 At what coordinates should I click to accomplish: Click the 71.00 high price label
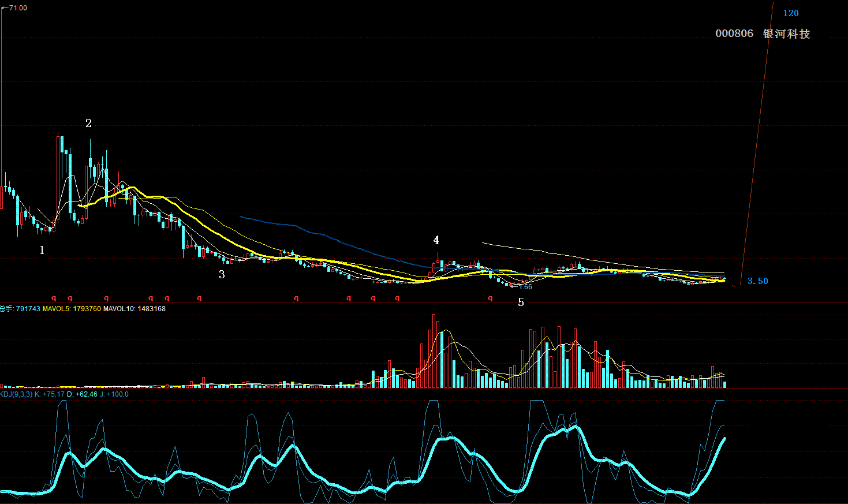[18, 8]
